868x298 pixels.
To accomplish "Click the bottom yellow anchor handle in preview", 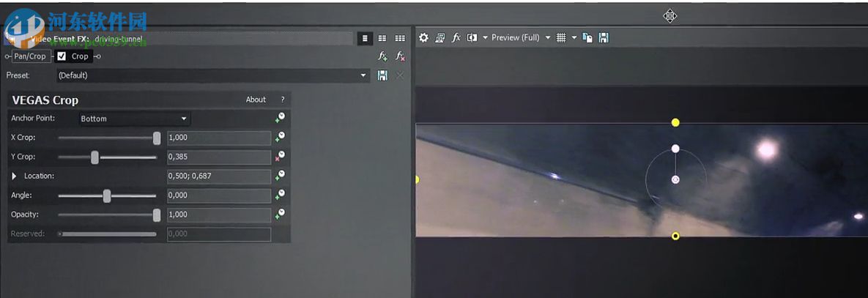I will pos(675,236).
